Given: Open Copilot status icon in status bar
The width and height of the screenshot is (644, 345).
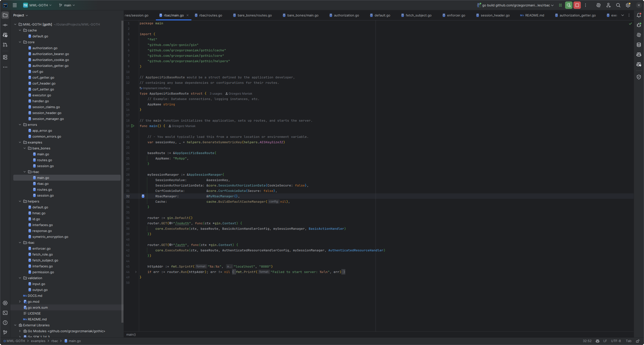Looking at the screenshot, I should (597, 341).
